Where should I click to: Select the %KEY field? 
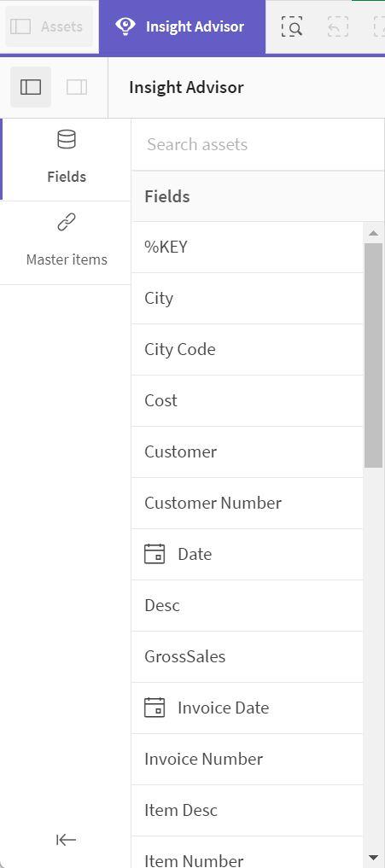247,247
